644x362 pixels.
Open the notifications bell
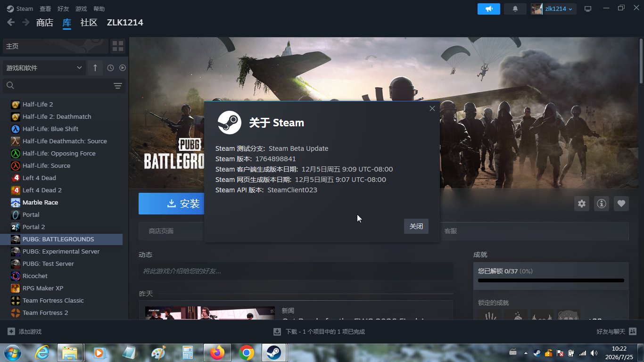[x=515, y=9]
